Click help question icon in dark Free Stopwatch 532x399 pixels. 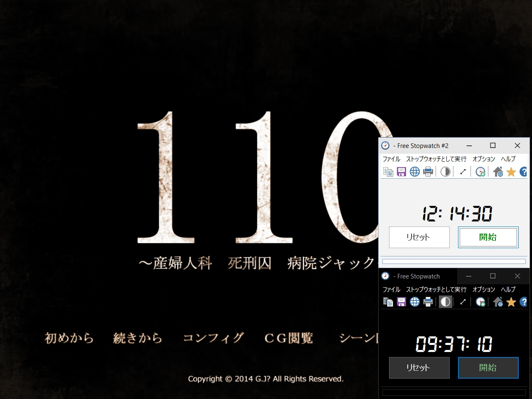524,302
